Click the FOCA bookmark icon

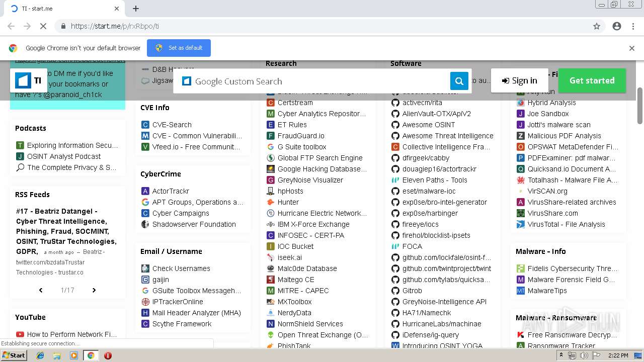tap(395, 246)
